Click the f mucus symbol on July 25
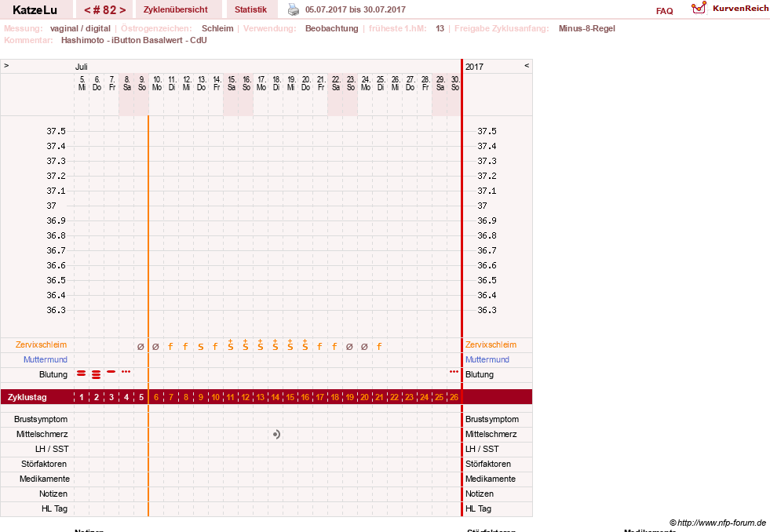Viewport: 770px width, 532px height. click(x=379, y=347)
